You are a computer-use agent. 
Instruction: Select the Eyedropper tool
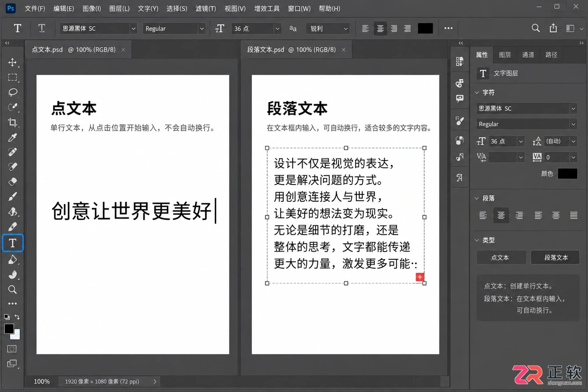(x=13, y=137)
